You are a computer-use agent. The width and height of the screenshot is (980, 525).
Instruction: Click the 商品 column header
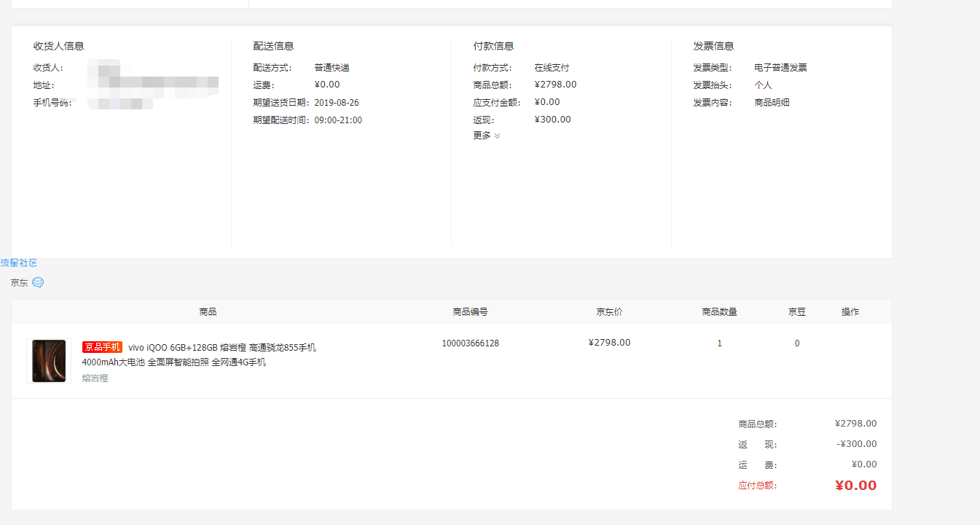click(208, 312)
